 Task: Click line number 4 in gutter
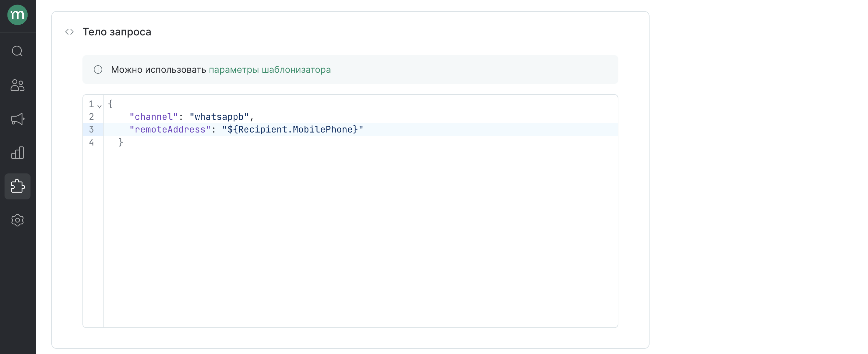point(91,142)
